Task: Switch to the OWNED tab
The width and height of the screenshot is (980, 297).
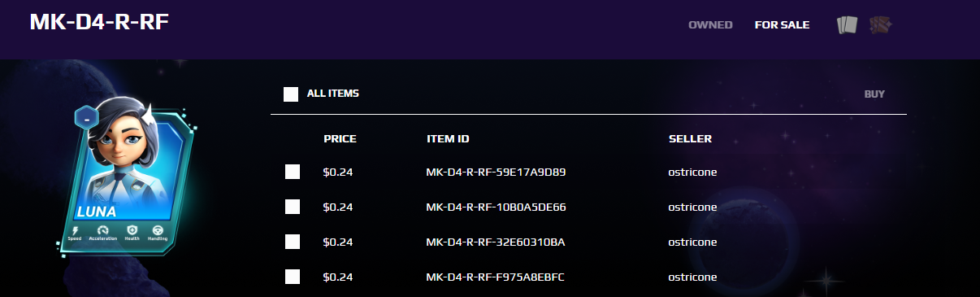Action: click(x=710, y=24)
